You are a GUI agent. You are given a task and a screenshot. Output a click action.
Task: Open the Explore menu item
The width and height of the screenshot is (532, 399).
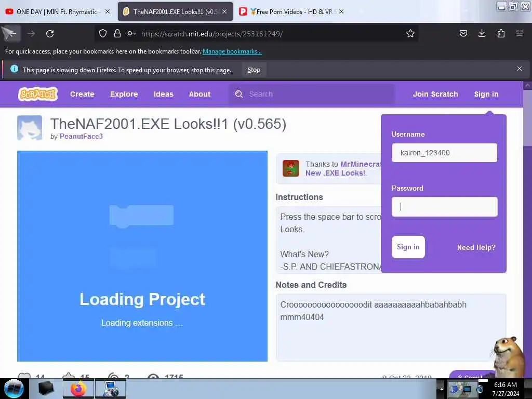click(124, 94)
